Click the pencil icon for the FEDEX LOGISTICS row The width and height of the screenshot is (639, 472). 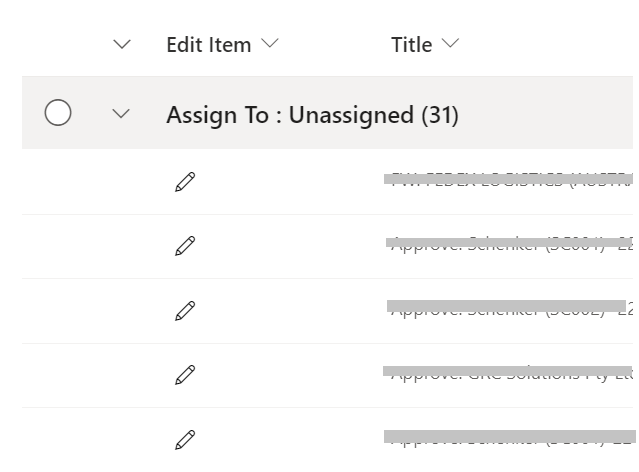point(185,182)
